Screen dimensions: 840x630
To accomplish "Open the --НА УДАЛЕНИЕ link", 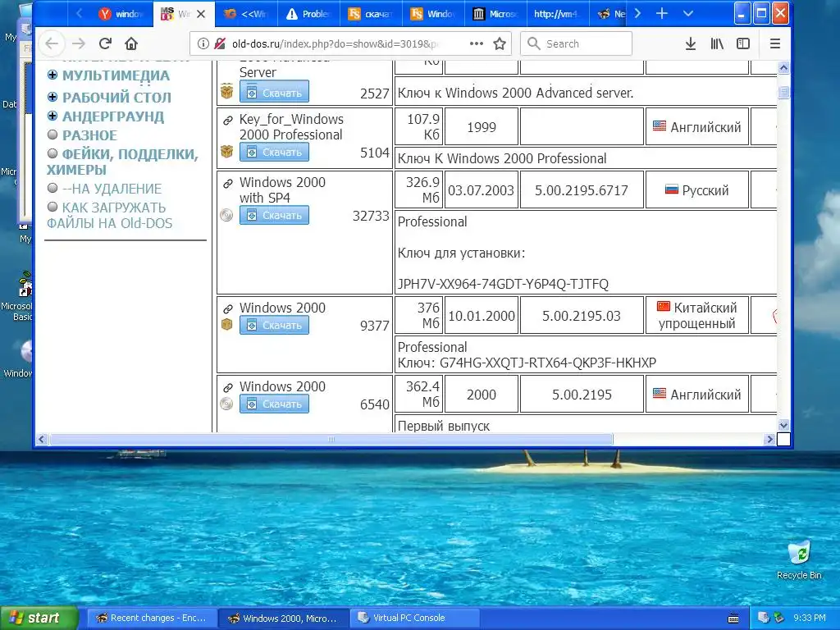I will click(x=112, y=189).
